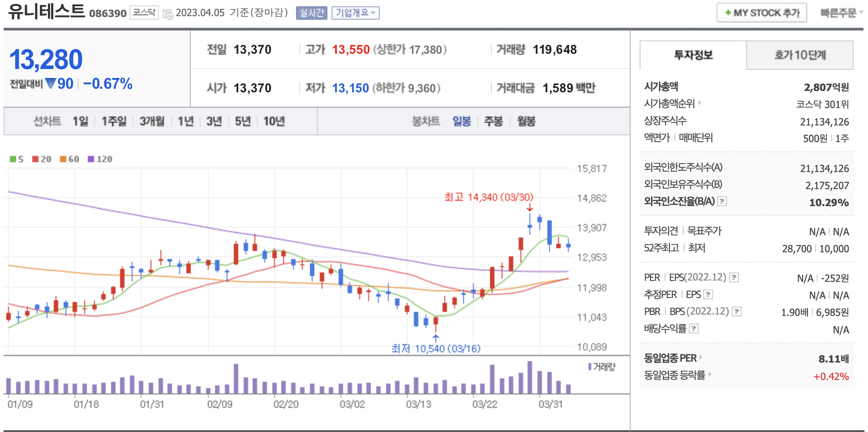Viewport: 868px width, 432px height.
Task: Click the arrow icon next to 동일업종 PER
Action: 701,357
